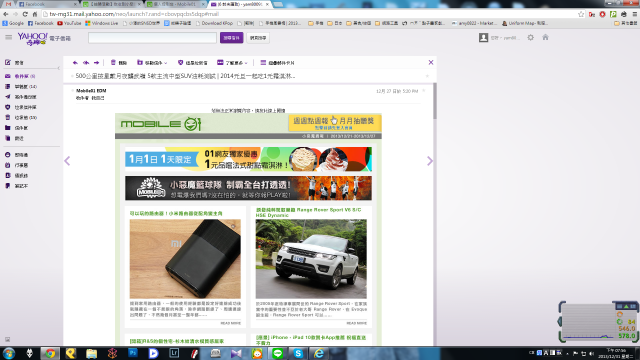Click the compose mail pencil icon
The width and height of the screenshot is (640, 360).
pos(8,62)
